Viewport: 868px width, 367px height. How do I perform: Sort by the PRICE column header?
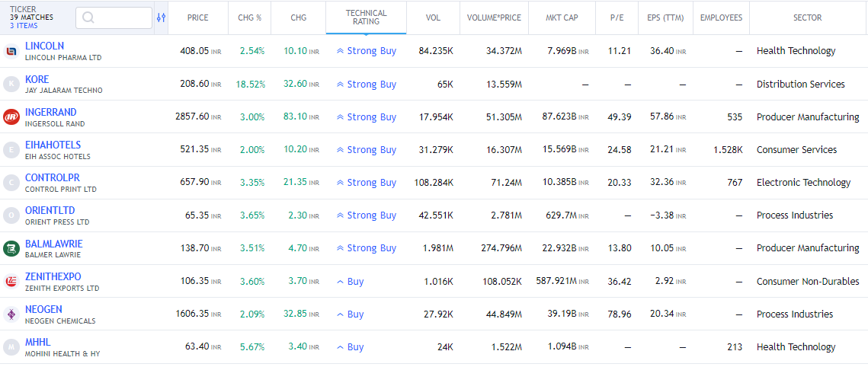[197, 18]
